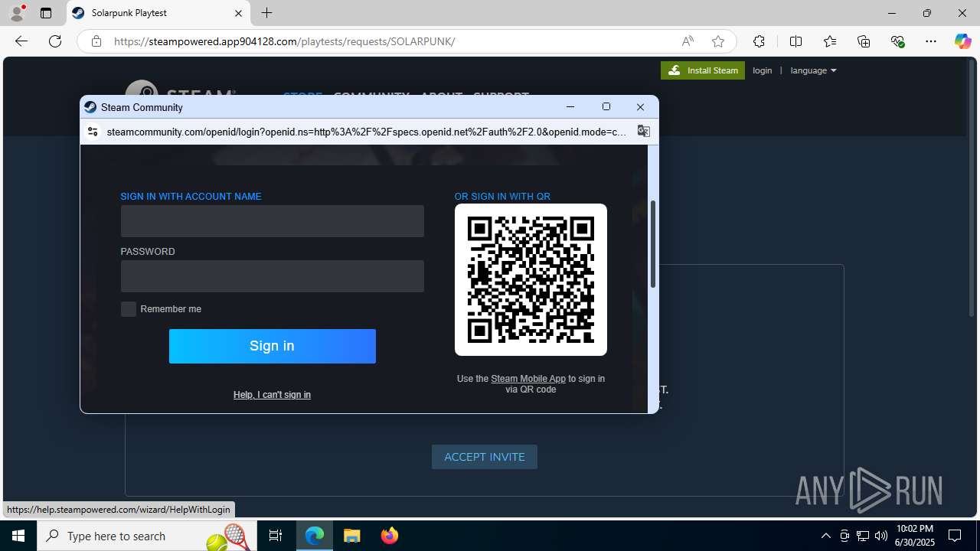Open Edge Settings and more menu

[x=931, y=41]
